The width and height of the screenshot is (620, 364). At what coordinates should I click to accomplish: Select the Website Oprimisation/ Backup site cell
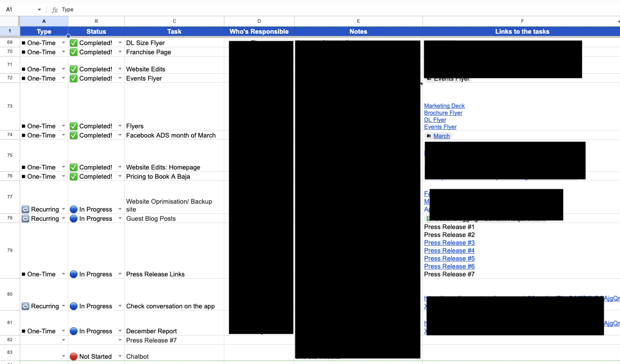174,198
